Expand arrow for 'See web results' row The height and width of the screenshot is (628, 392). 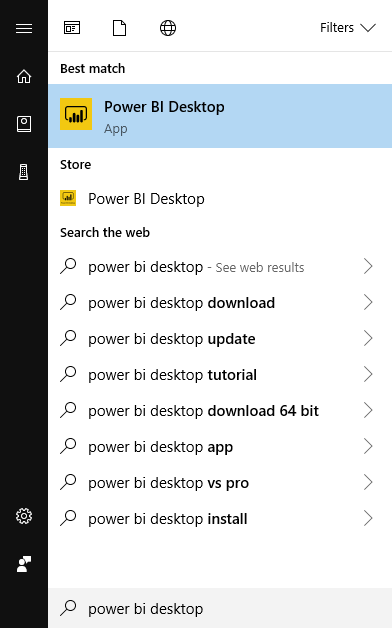368,266
